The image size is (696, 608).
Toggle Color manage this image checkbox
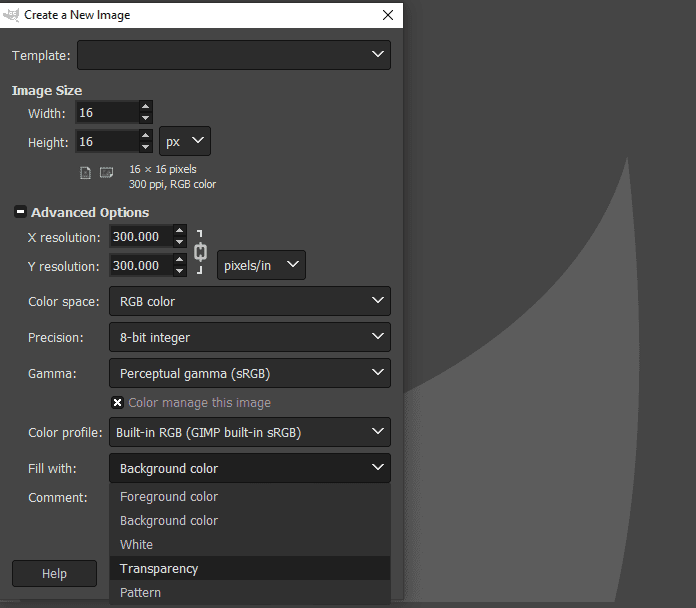click(118, 403)
